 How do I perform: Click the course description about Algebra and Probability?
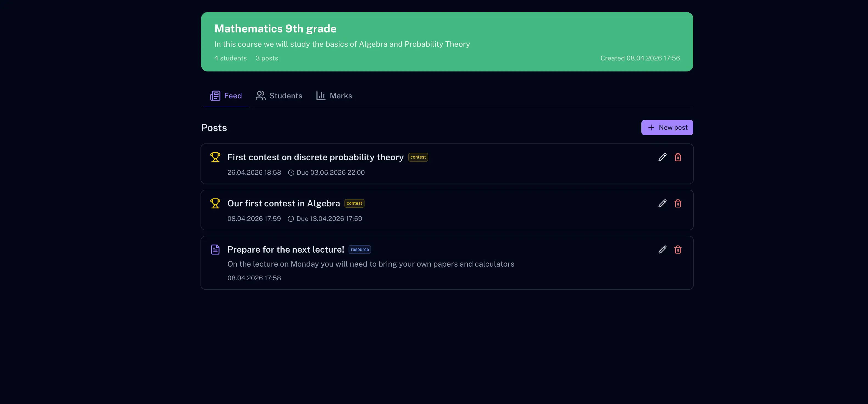point(342,44)
